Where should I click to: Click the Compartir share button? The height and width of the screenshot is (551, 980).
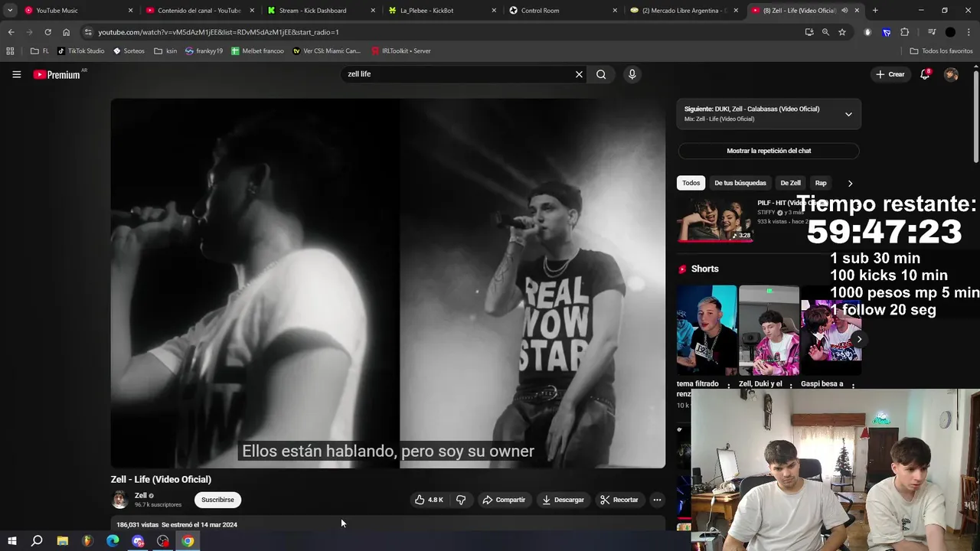504,500
